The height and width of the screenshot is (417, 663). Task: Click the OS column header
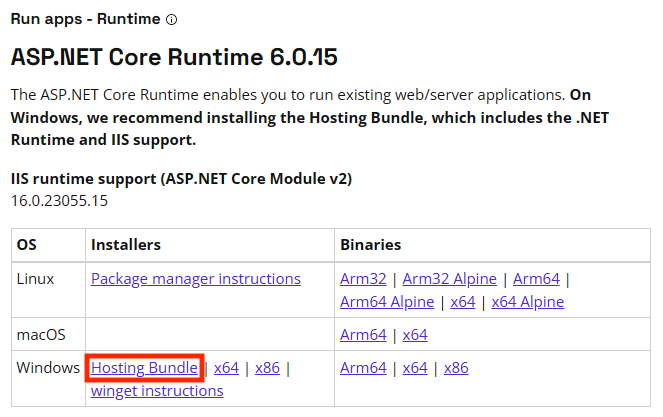[x=27, y=245]
